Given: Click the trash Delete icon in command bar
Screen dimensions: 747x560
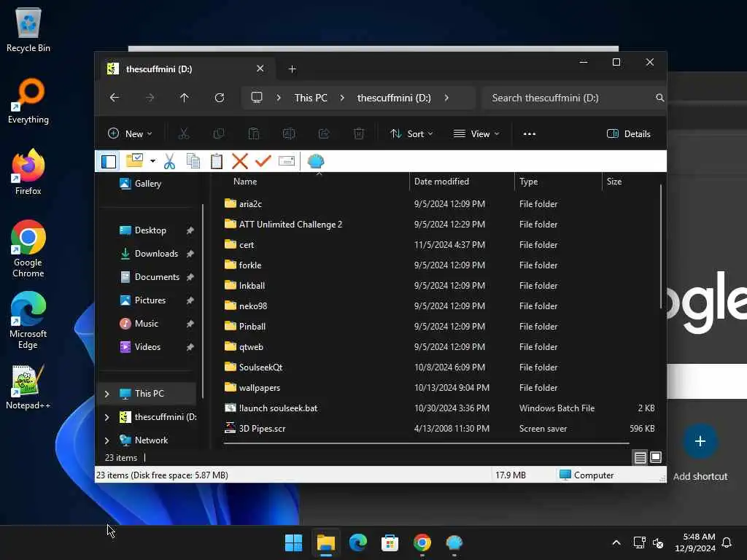Looking at the screenshot, I should click(359, 134).
